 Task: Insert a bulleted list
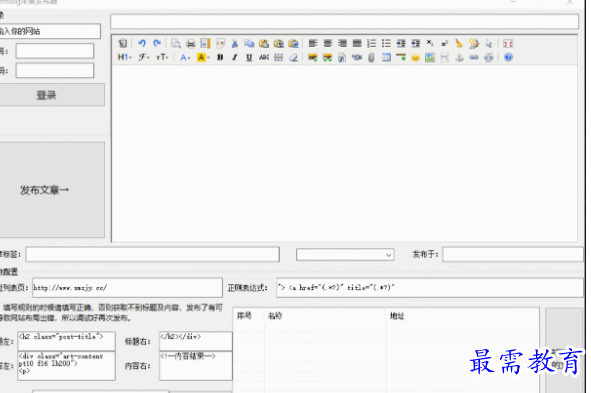click(x=386, y=43)
